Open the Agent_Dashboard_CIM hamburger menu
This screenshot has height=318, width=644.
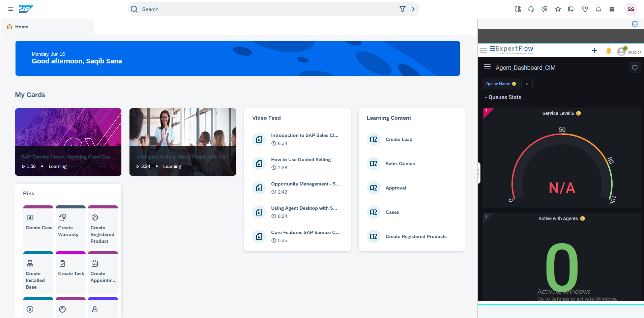point(487,67)
